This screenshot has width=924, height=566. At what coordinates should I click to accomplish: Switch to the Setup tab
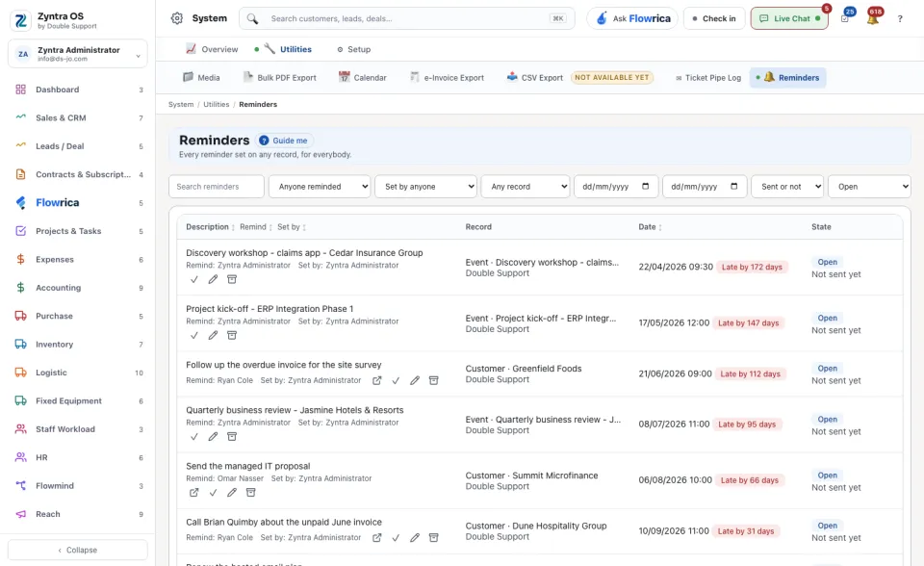353,49
